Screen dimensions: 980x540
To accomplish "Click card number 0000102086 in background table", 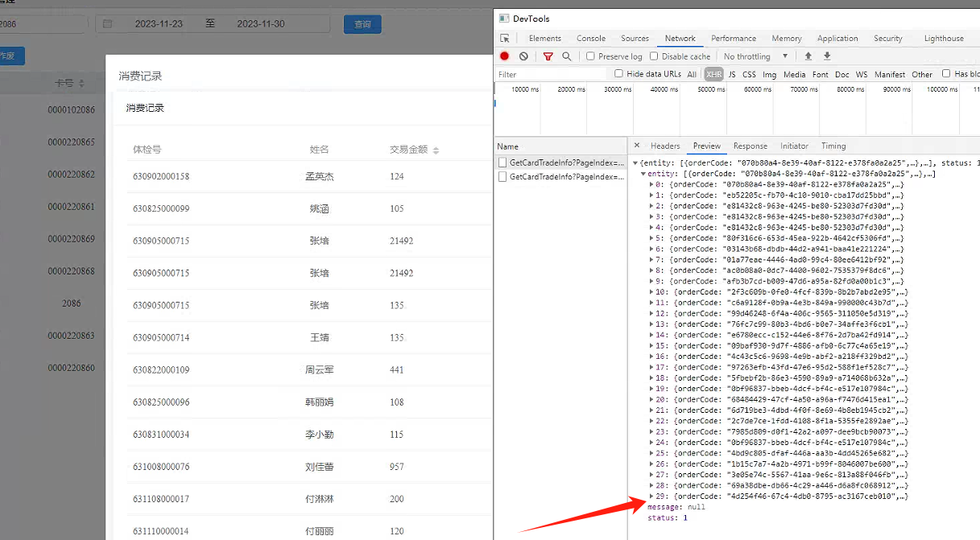I will point(71,110).
